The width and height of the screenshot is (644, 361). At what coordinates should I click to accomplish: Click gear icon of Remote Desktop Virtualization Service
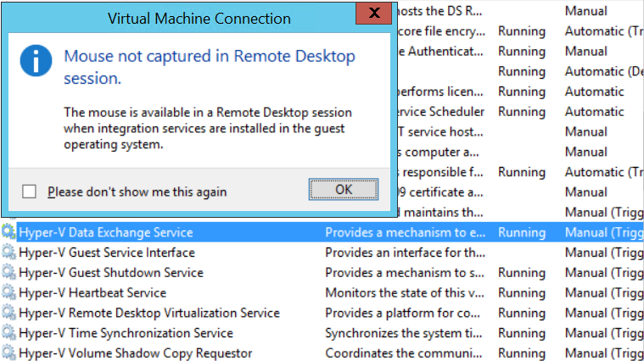pos(8,314)
